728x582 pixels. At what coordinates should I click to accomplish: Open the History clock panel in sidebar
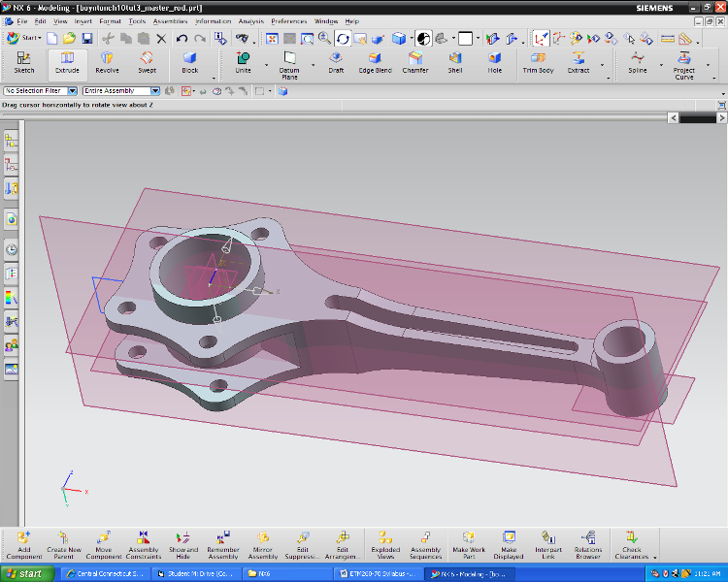click(x=12, y=249)
